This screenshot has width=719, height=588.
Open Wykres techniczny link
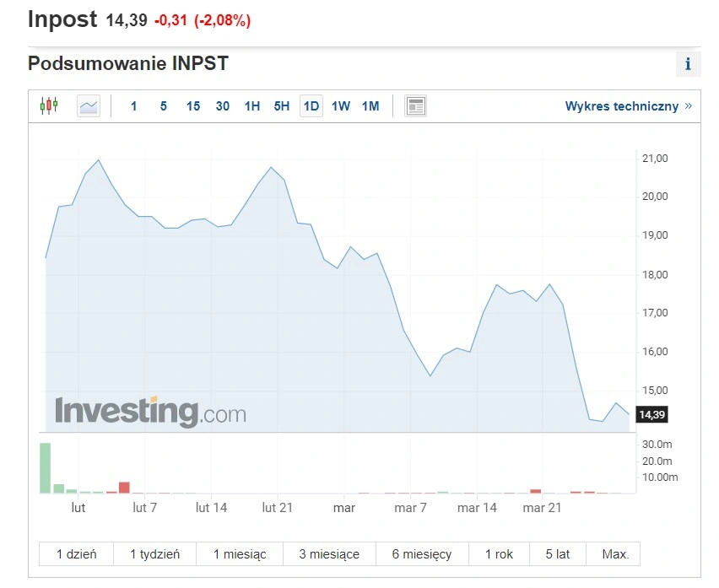(628, 106)
